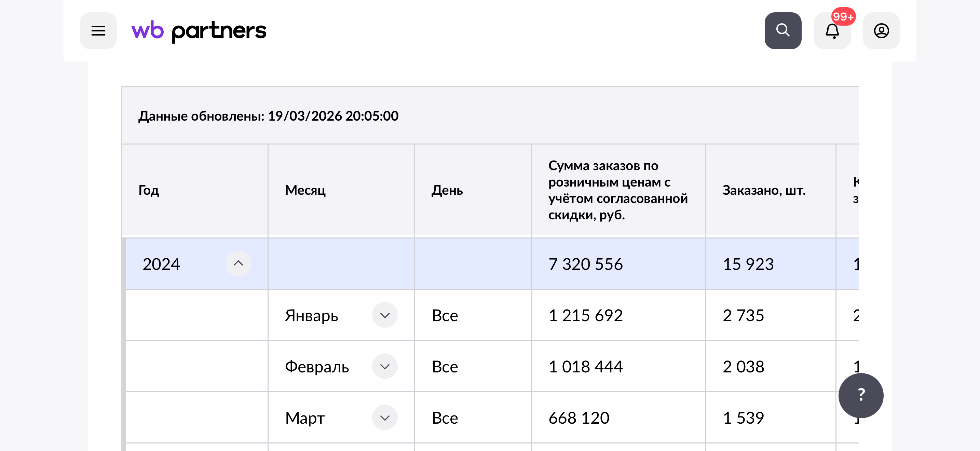Click the День column header
Screen dimensions: 980x451
click(447, 190)
